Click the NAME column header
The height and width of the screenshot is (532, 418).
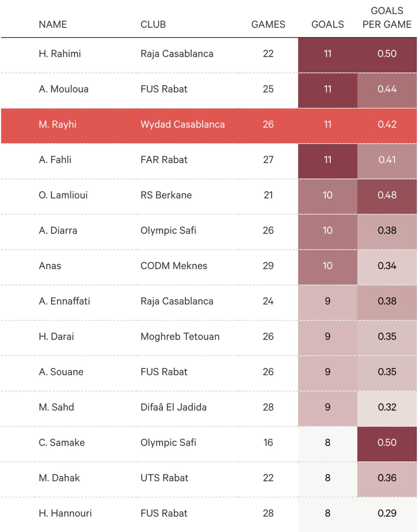53,24
